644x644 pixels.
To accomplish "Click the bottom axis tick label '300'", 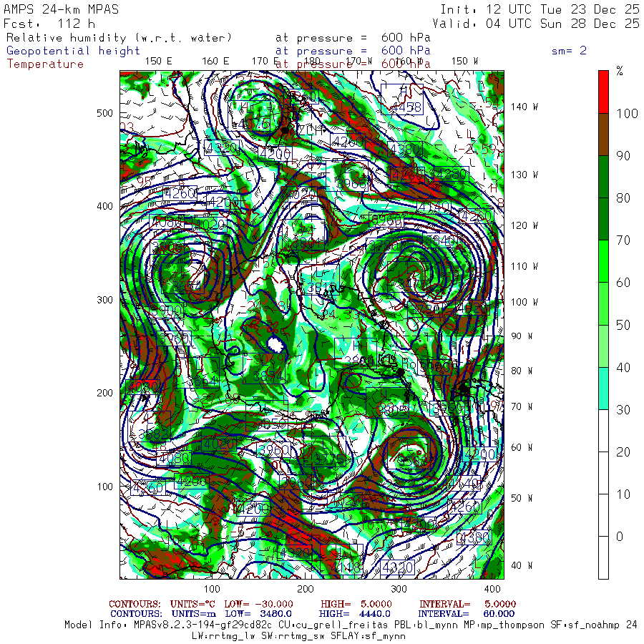I will (399, 589).
